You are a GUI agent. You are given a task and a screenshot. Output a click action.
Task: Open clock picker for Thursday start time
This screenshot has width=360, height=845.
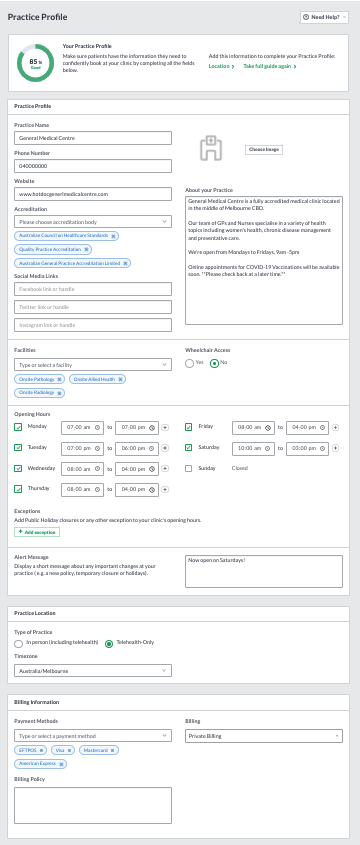pos(97,489)
